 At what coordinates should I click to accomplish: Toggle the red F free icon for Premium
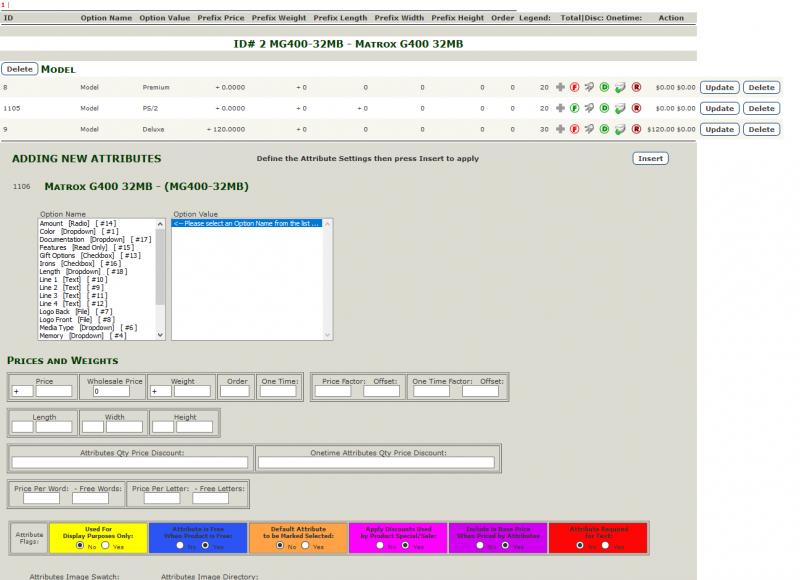[574, 87]
